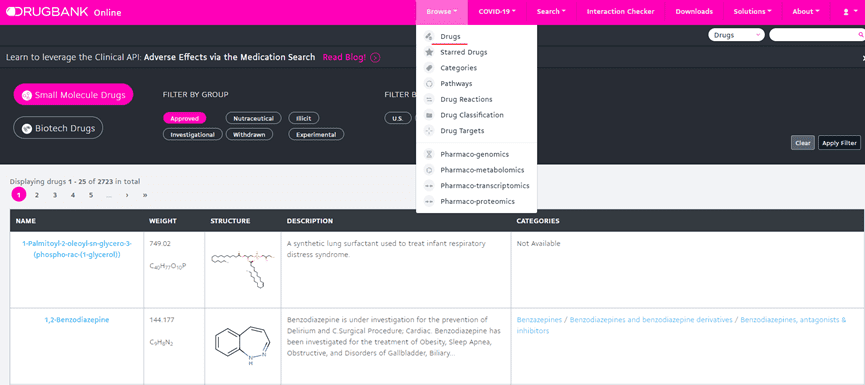Go to page 3 of results
Viewport: 865px width, 385px height.
[55, 195]
